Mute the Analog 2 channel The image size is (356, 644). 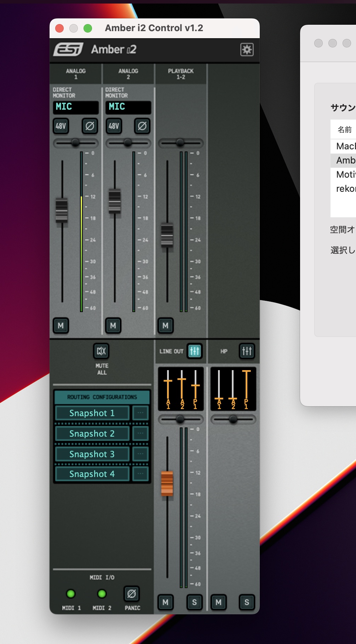(x=113, y=326)
